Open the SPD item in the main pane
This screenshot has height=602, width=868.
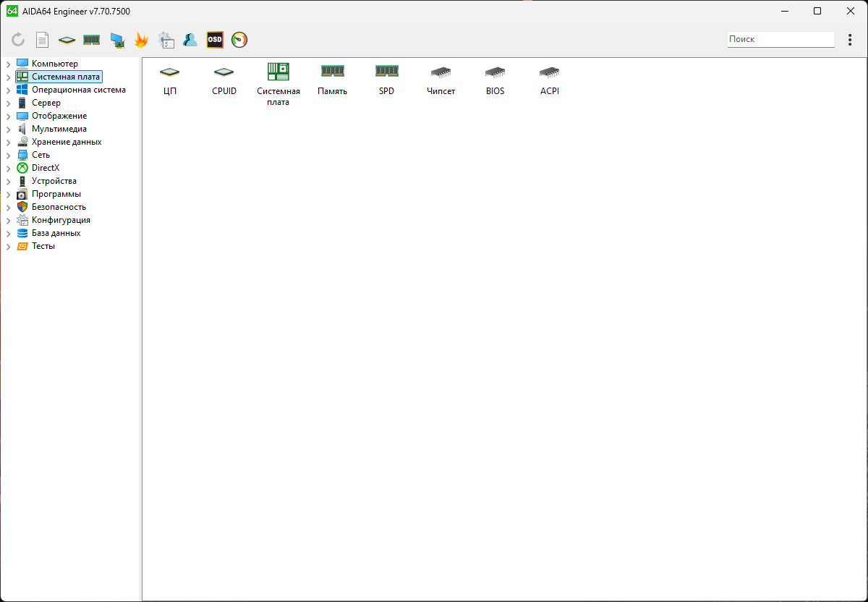(x=387, y=80)
